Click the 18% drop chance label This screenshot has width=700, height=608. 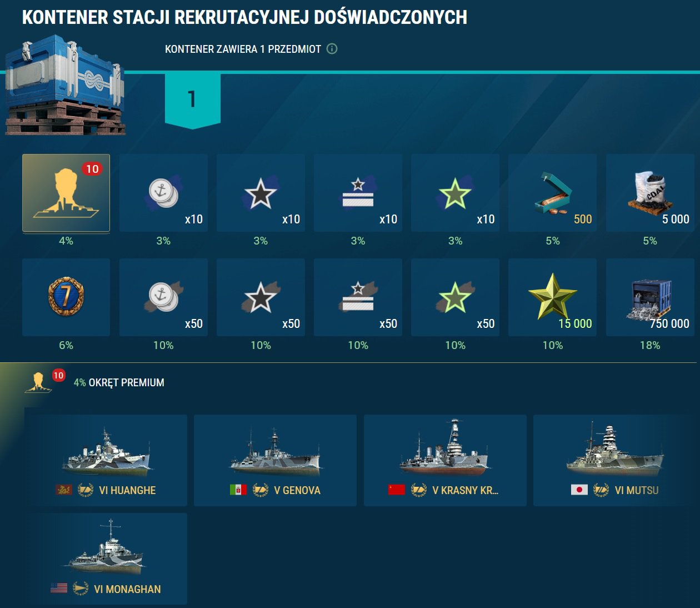[650, 345]
